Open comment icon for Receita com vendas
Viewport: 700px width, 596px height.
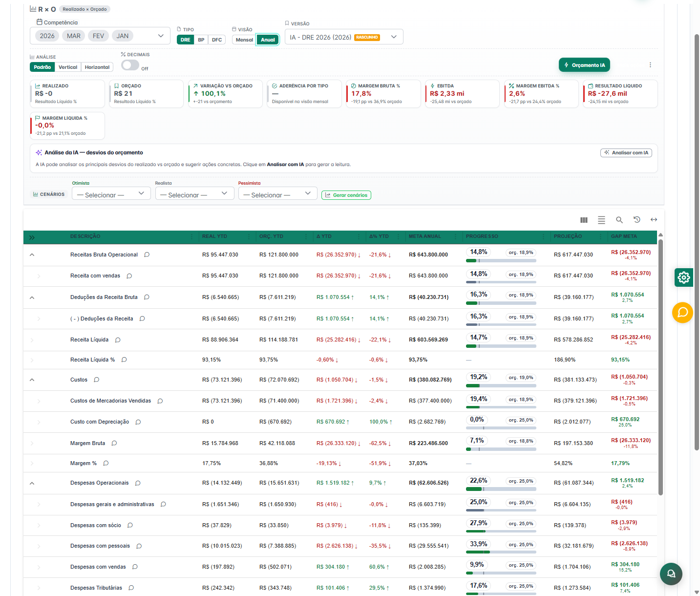[x=129, y=276]
